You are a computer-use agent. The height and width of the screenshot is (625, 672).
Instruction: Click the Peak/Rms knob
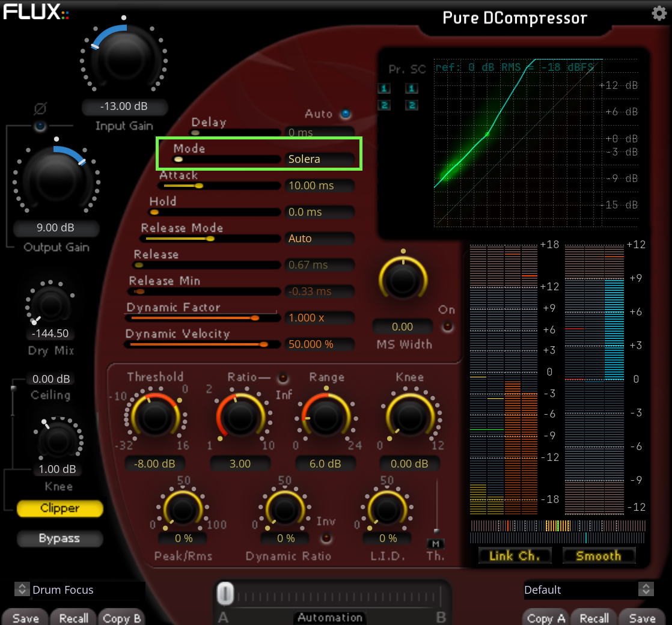pyautogui.click(x=183, y=510)
